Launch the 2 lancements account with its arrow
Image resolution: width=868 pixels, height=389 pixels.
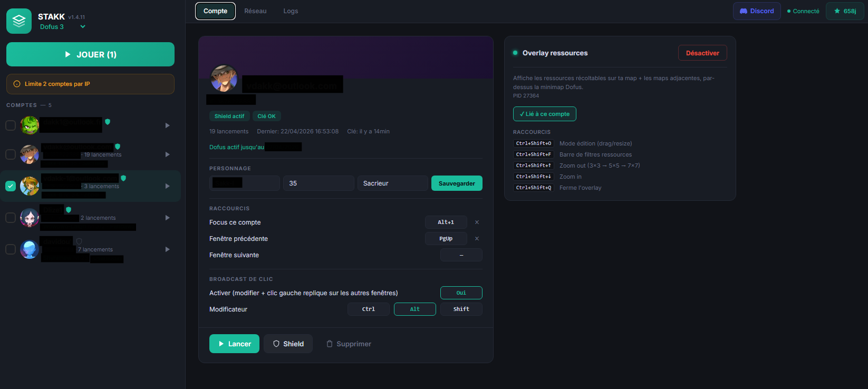click(x=168, y=218)
